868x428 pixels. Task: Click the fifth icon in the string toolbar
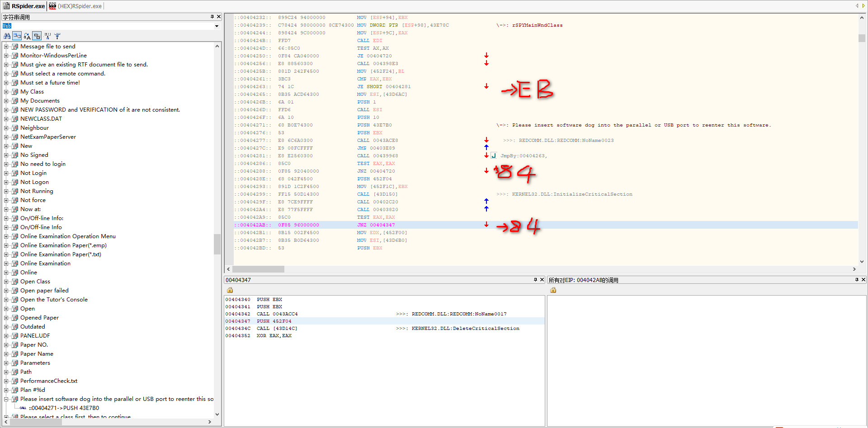click(x=47, y=36)
